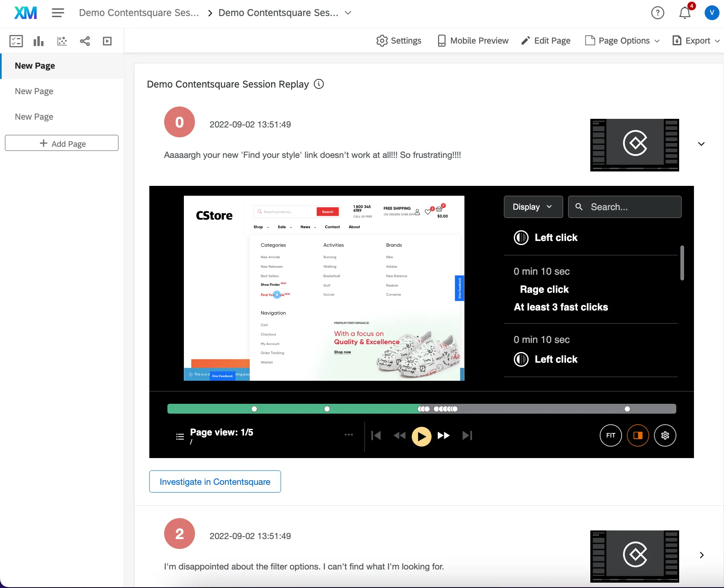Screen dimensions: 724x588
Task: Open Edit Page from the toolbar
Action: click(546, 41)
